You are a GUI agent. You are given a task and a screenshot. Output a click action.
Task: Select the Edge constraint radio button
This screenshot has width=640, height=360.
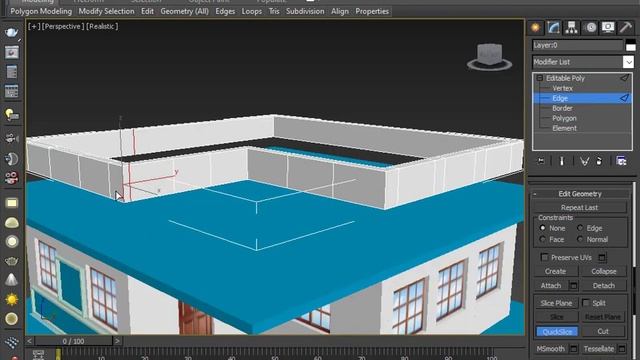(x=580, y=228)
